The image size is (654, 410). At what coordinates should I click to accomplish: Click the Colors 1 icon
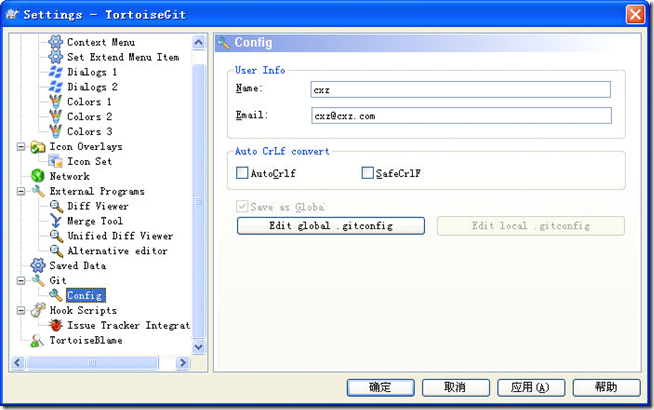click(56, 102)
